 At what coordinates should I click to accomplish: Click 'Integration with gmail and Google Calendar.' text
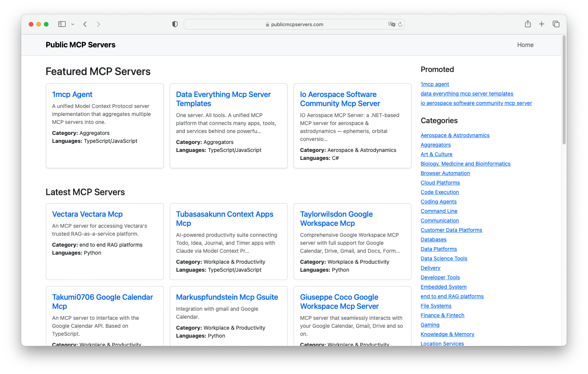pos(217,313)
